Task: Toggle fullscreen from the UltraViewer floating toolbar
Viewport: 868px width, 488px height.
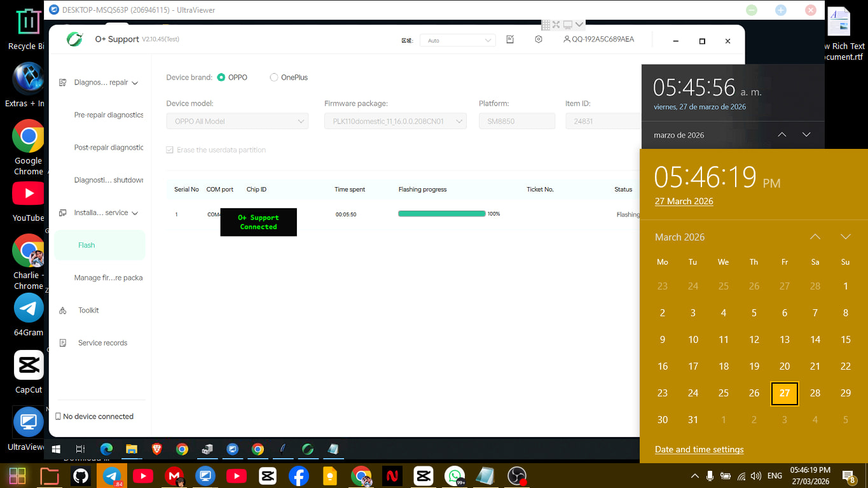Action: pos(556,25)
